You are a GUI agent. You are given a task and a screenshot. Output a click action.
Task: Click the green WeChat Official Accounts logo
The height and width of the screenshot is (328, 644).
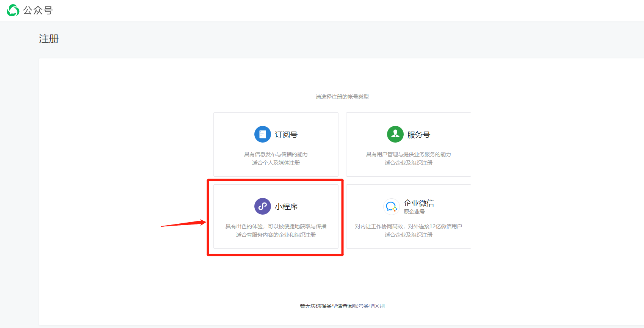[13, 10]
